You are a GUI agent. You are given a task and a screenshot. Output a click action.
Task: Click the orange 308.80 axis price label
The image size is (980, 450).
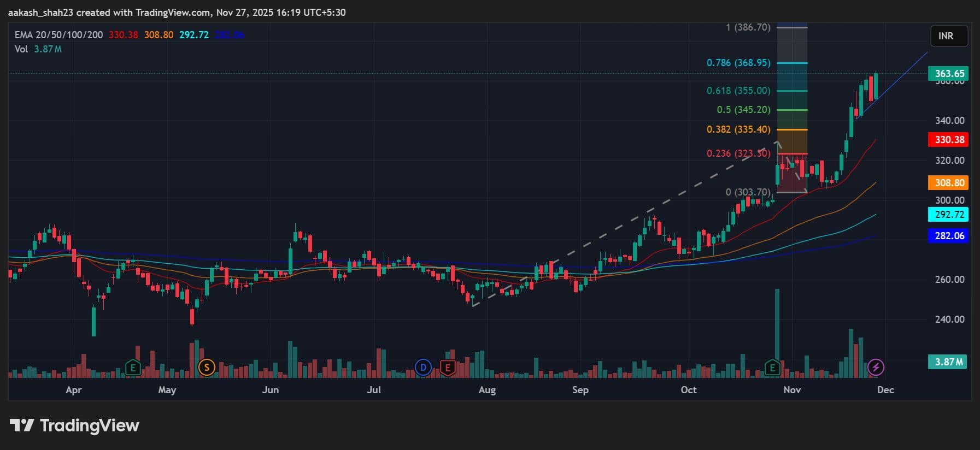click(949, 183)
